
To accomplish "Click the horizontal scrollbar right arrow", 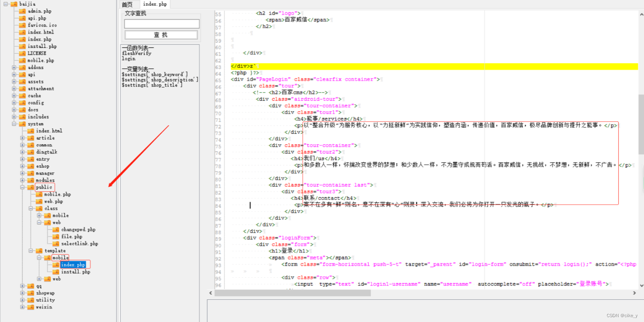I will (635, 293).
